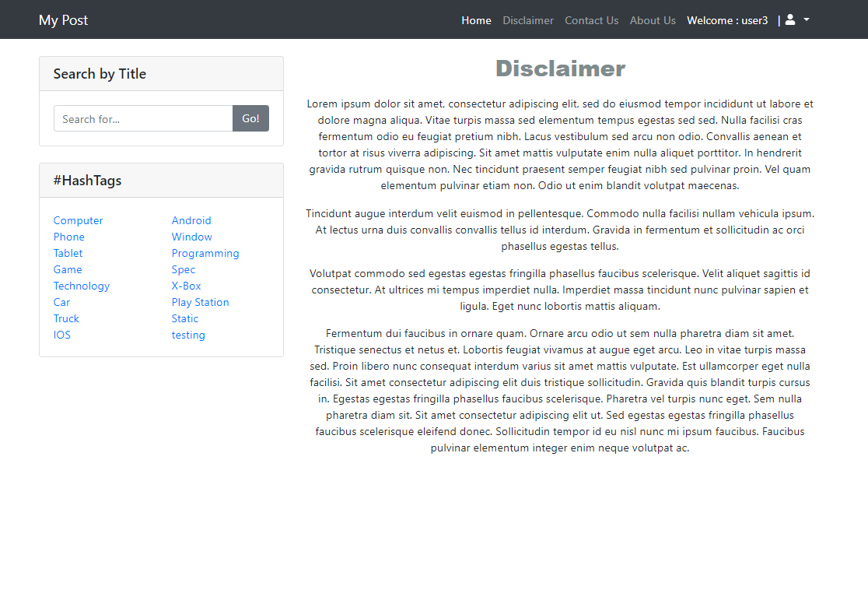Click paragraph starting with Tincidunt augue interdum

tap(560, 230)
